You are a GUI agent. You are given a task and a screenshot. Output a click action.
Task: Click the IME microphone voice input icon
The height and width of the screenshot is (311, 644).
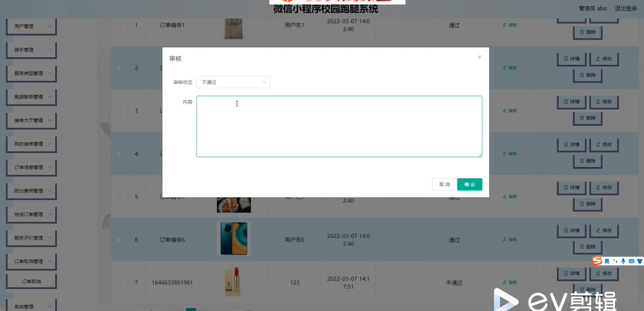tap(623, 261)
